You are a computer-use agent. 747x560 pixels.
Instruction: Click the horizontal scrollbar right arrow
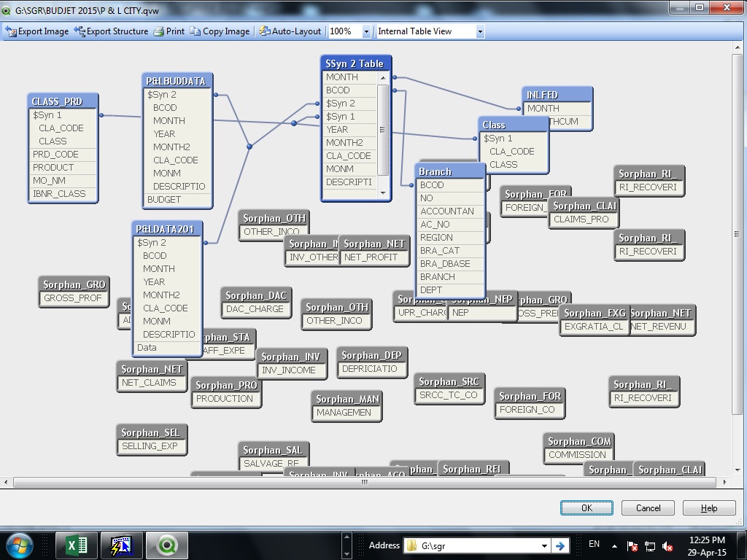point(724,482)
